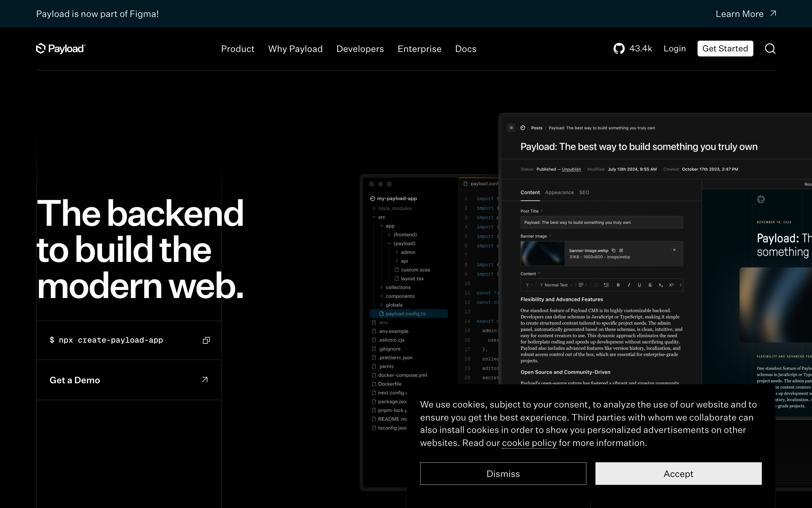Select payload.config.ts in the file tree
This screenshot has height=508, width=812.
click(409, 314)
